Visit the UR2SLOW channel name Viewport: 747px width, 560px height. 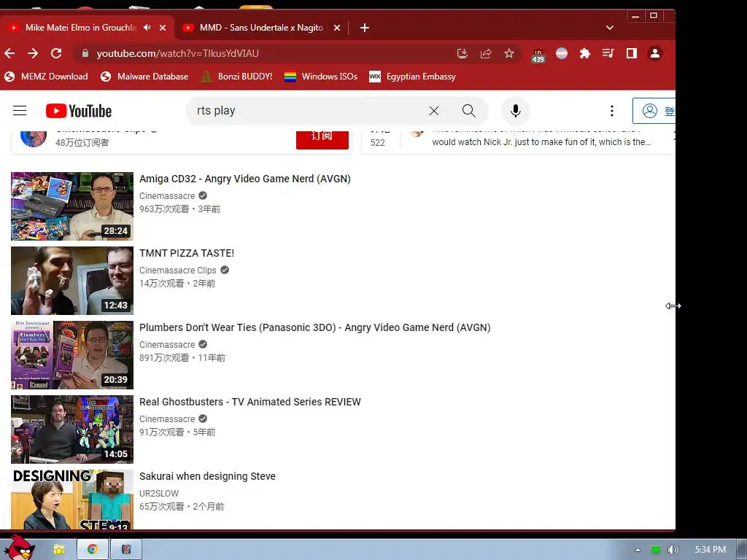(x=159, y=494)
